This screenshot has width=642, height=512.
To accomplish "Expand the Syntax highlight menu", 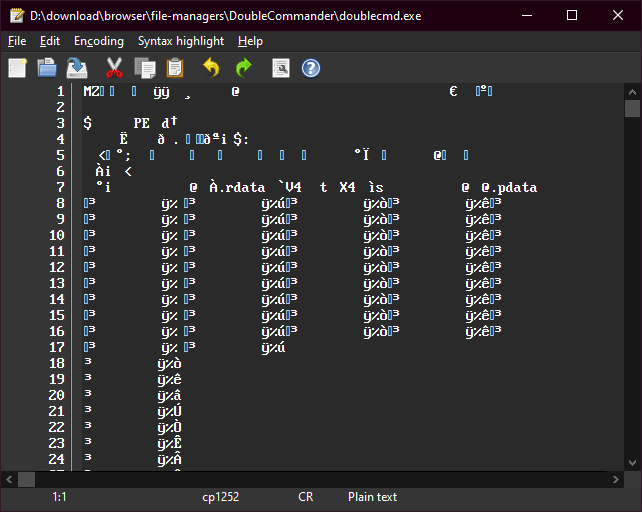I will coord(181,41).
